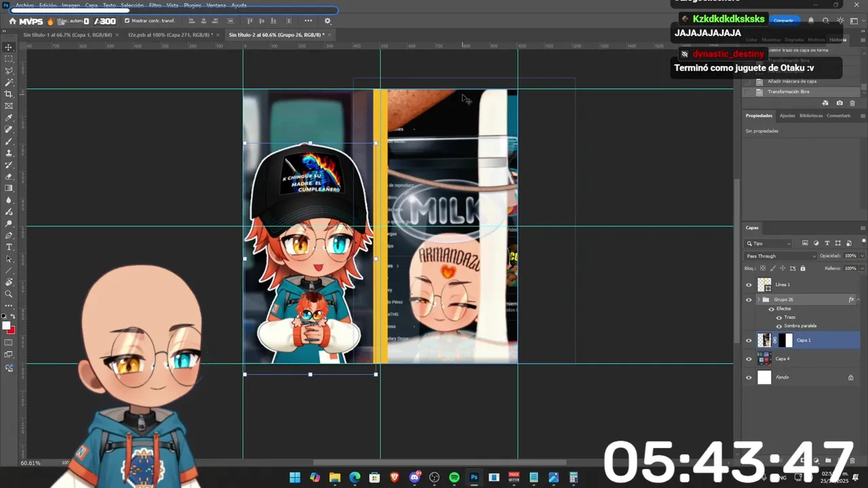Hide the Capa 4 layer
The width and height of the screenshot is (868, 488).
(x=749, y=359)
